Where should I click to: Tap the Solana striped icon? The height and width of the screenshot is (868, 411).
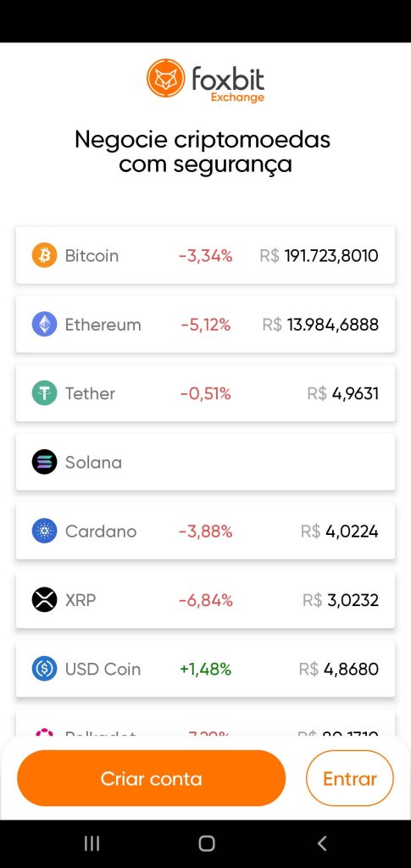(44, 462)
